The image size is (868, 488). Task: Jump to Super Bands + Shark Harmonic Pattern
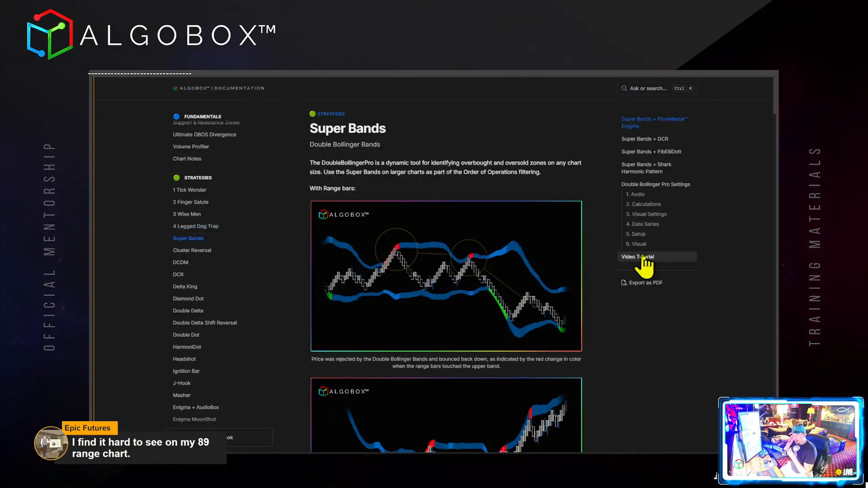tap(646, 168)
